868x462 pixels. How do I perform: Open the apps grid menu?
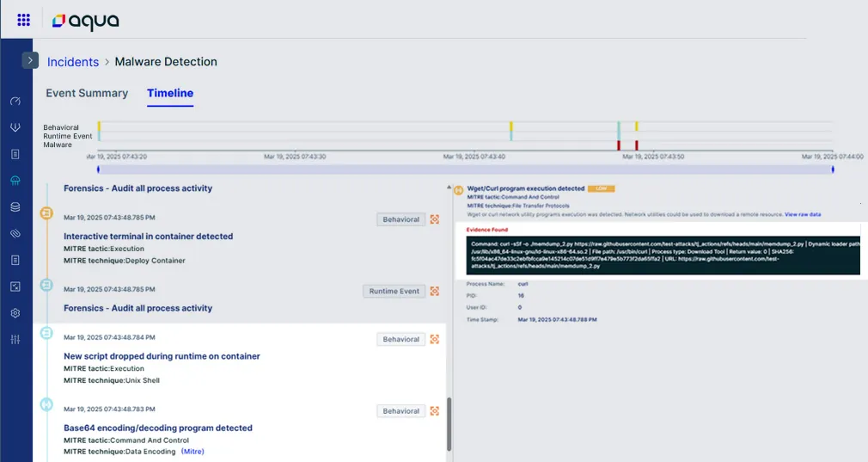23,20
